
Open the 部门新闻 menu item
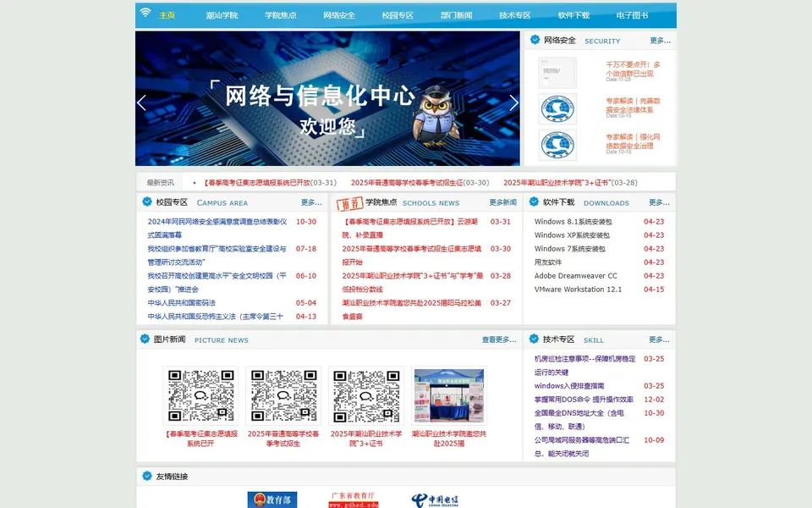point(456,15)
